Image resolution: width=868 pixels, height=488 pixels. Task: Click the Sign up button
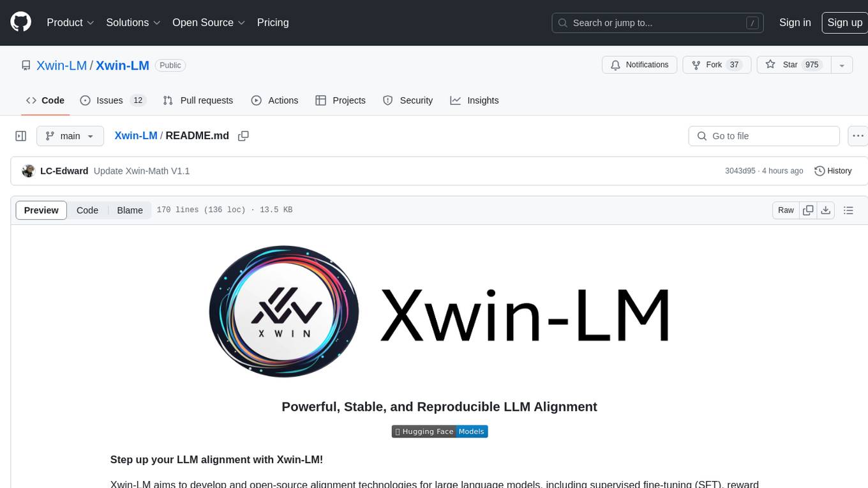point(844,22)
